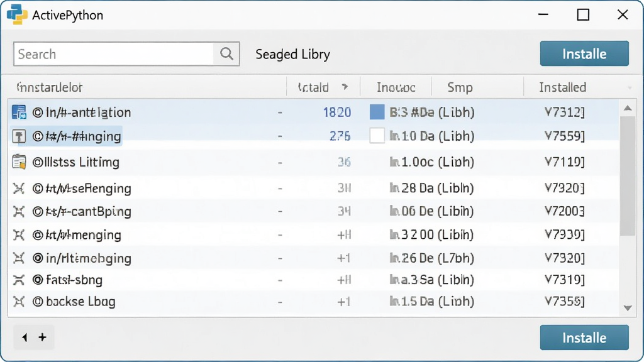Click the Inouoc column header
This screenshot has height=362, width=644.
pos(396,87)
